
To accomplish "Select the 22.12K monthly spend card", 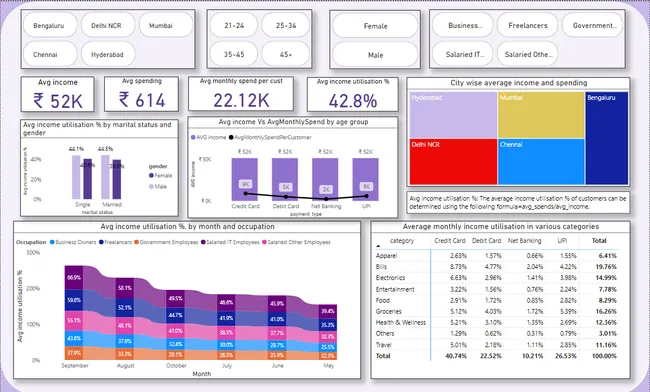I will pyautogui.click(x=241, y=94).
